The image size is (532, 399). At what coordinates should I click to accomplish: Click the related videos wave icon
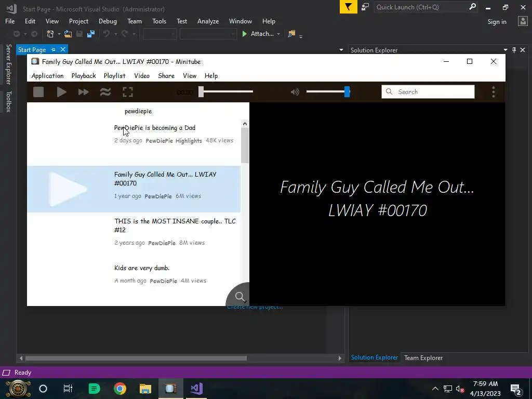pyautogui.click(x=105, y=92)
